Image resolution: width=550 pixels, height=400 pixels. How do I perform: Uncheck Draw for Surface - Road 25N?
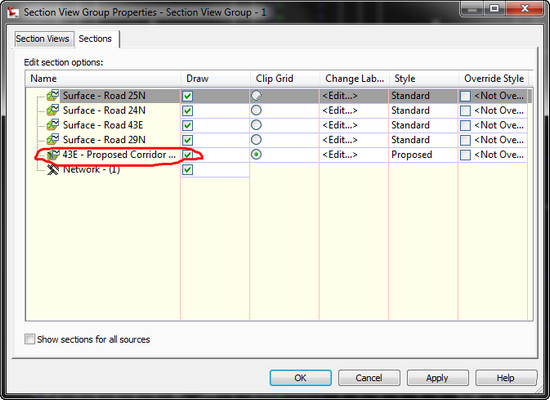(188, 96)
